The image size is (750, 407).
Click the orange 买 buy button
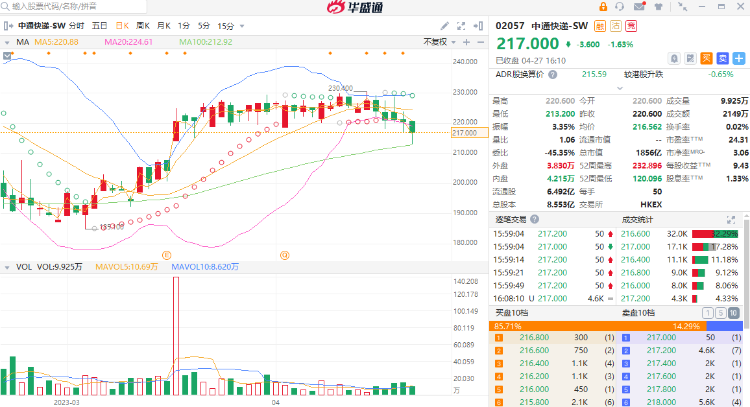click(706, 58)
